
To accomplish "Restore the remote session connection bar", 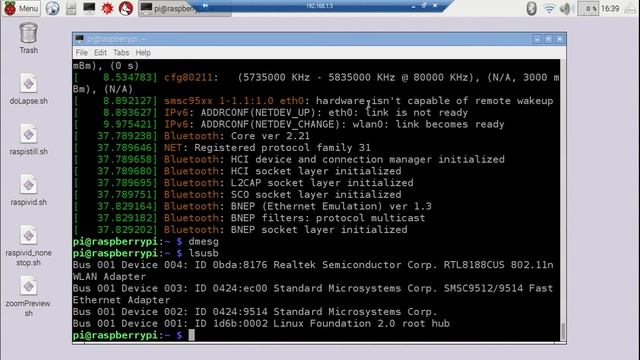I will coord(424,6).
